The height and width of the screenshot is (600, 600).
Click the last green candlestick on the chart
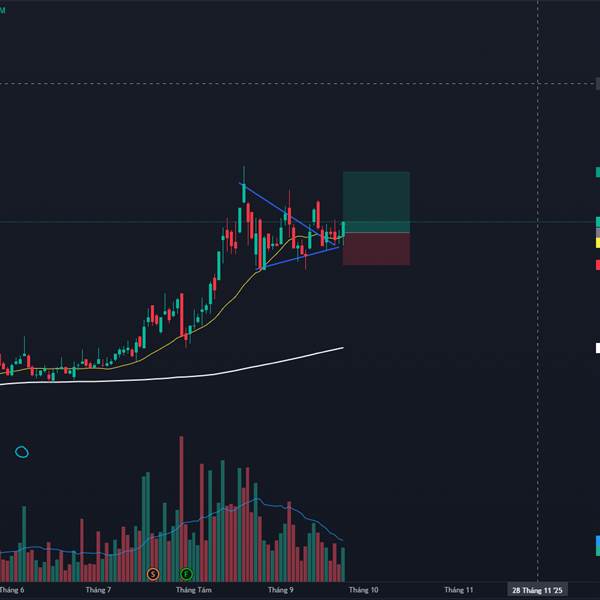[343, 229]
